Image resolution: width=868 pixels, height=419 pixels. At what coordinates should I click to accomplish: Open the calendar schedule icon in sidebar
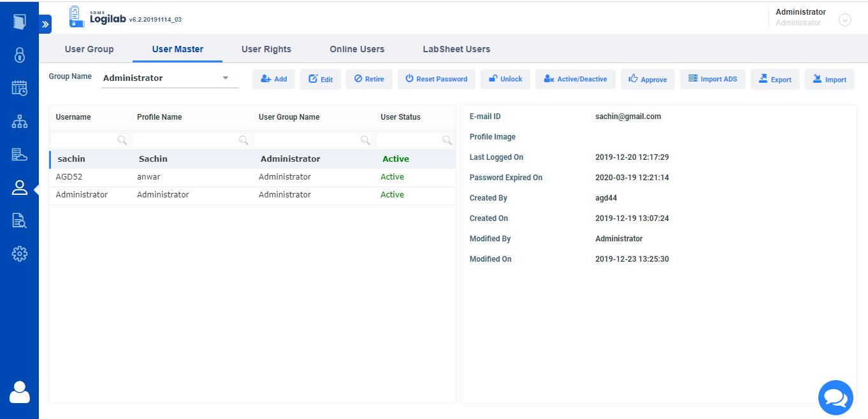point(19,88)
